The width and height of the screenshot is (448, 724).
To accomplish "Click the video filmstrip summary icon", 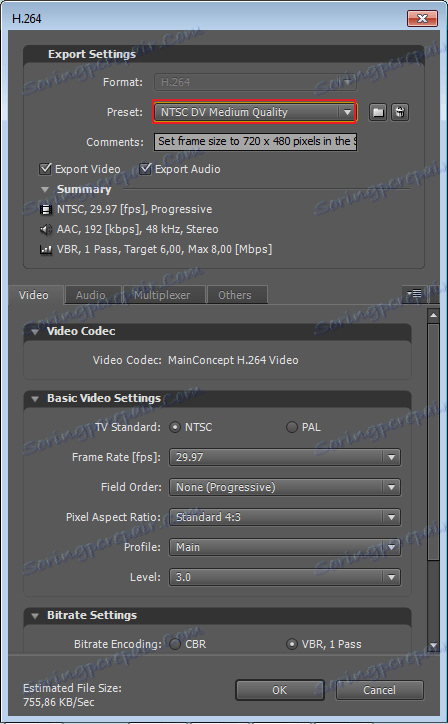I will coord(45,210).
